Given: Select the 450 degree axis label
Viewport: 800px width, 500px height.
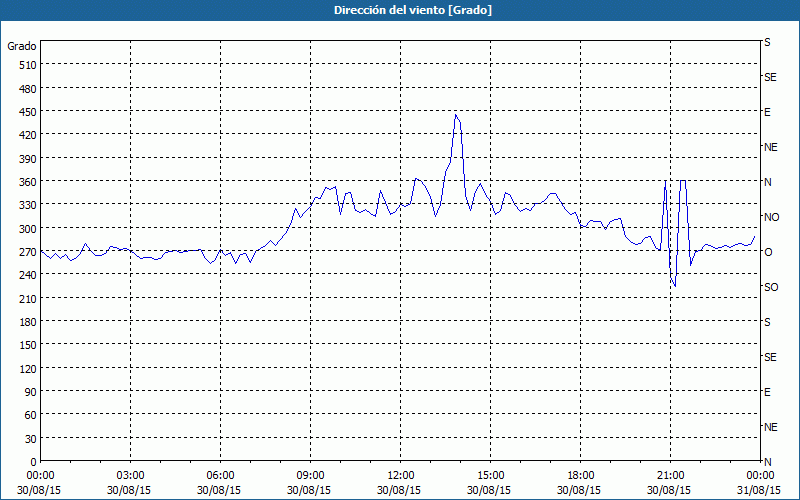Looking at the screenshot, I should point(29,112).
